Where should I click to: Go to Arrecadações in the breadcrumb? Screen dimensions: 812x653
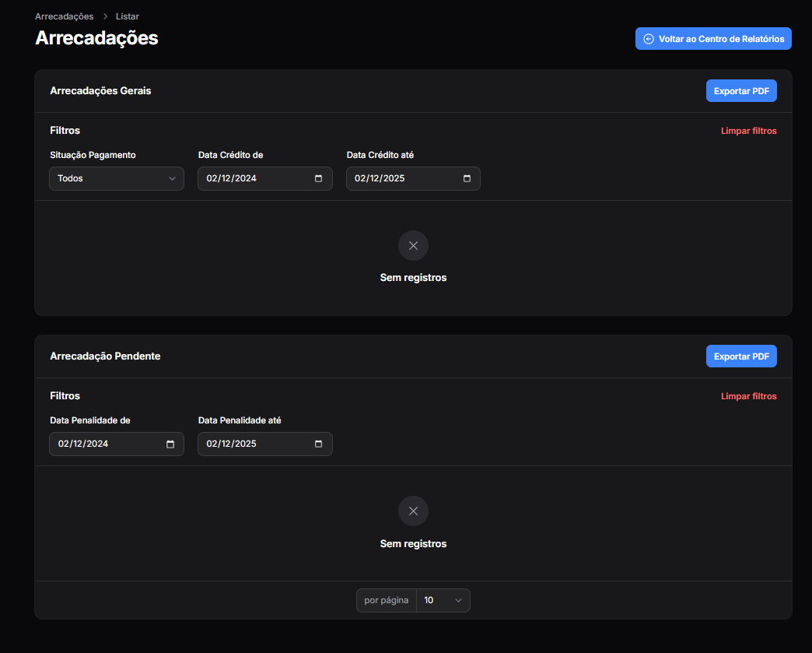(64, 16)
